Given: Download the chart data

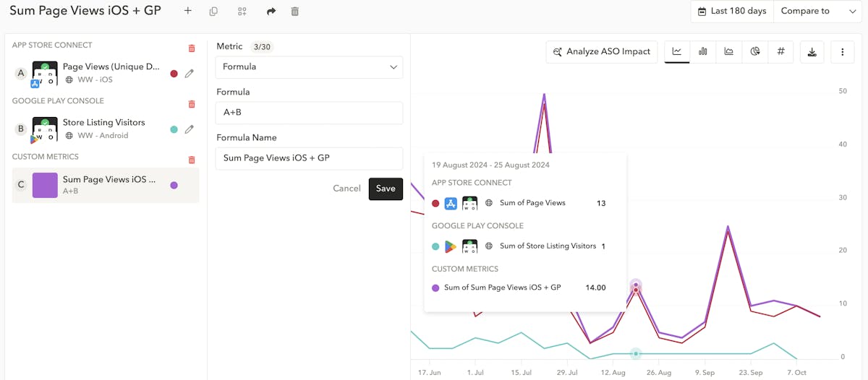Looking at the screenshot, I should [x=812, y=51].
